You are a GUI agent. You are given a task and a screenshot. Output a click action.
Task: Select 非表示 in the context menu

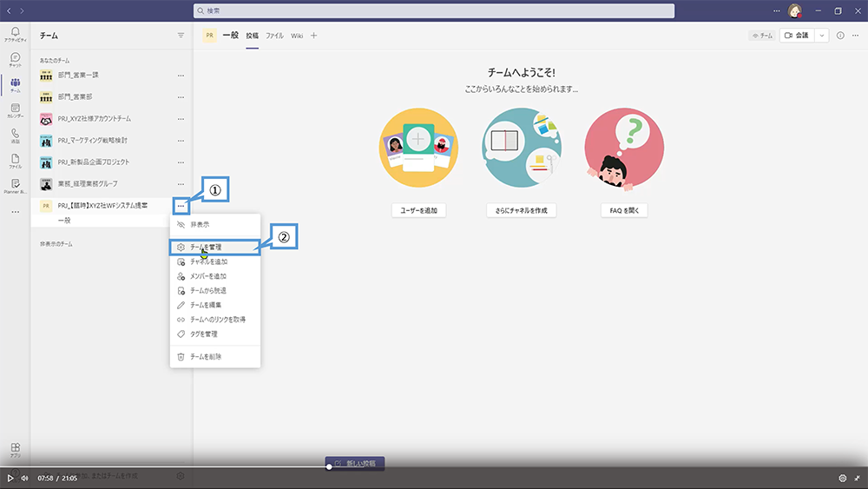point(214,224)
